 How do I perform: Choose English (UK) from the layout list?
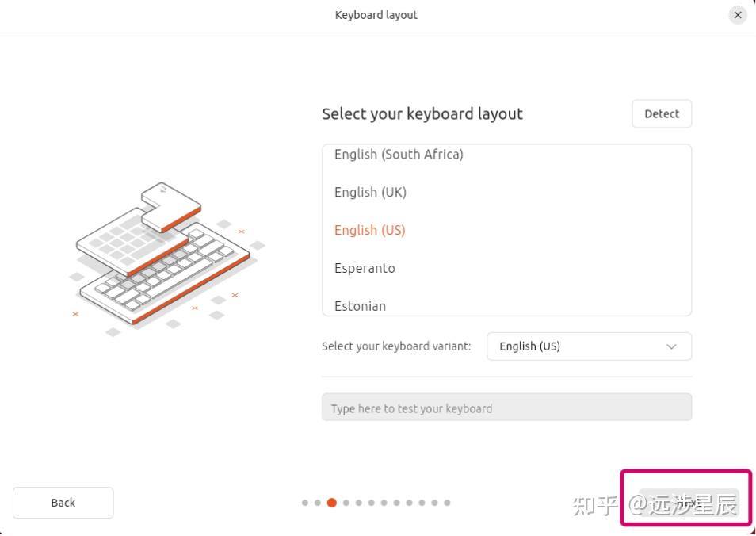click(370, 193)
